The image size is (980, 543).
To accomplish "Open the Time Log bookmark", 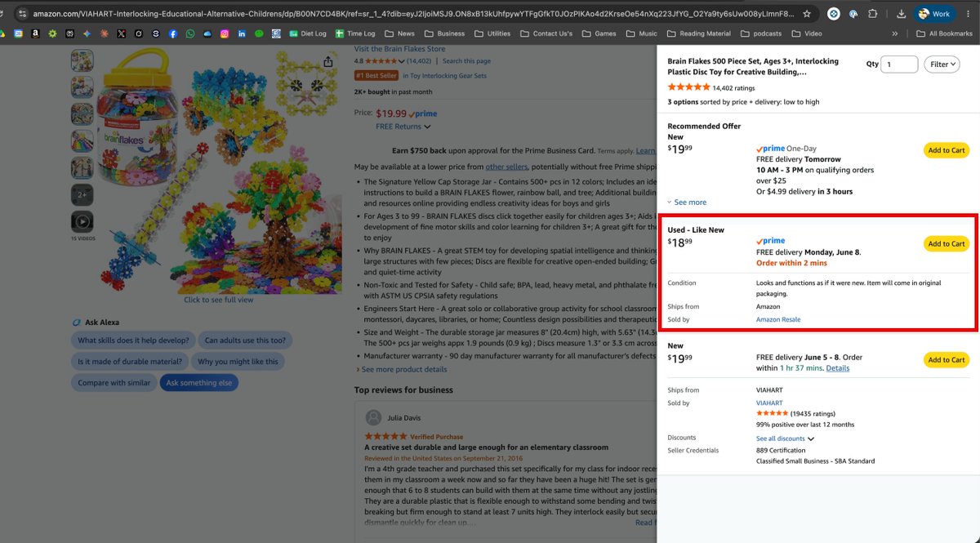I will pos(355,33).
